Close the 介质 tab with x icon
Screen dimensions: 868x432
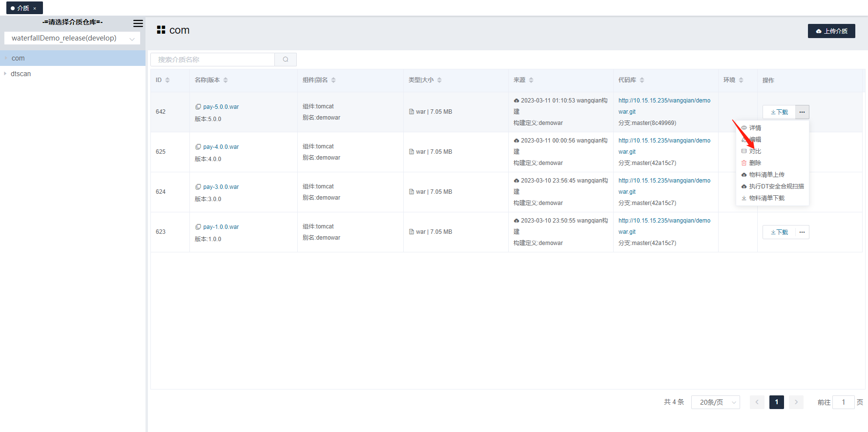[35, 8]
